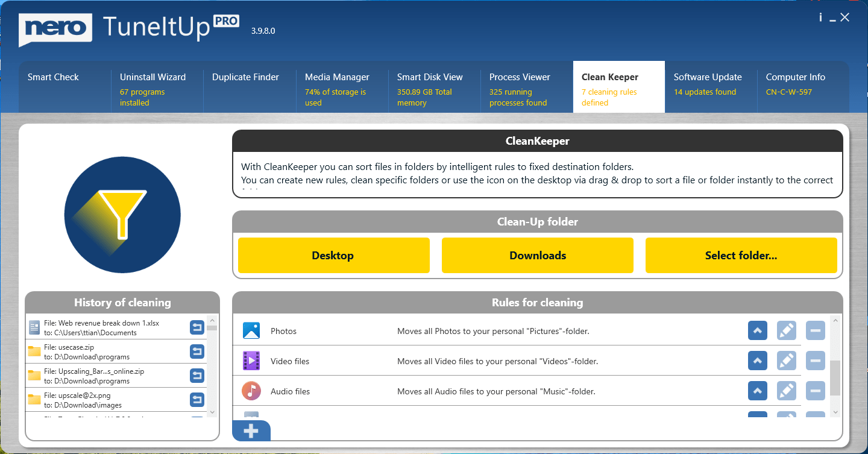Viewport: 868px width, 454px height.
Task: Undo the upscale@2x.png cleanup entry
Action: click(197, 399)
